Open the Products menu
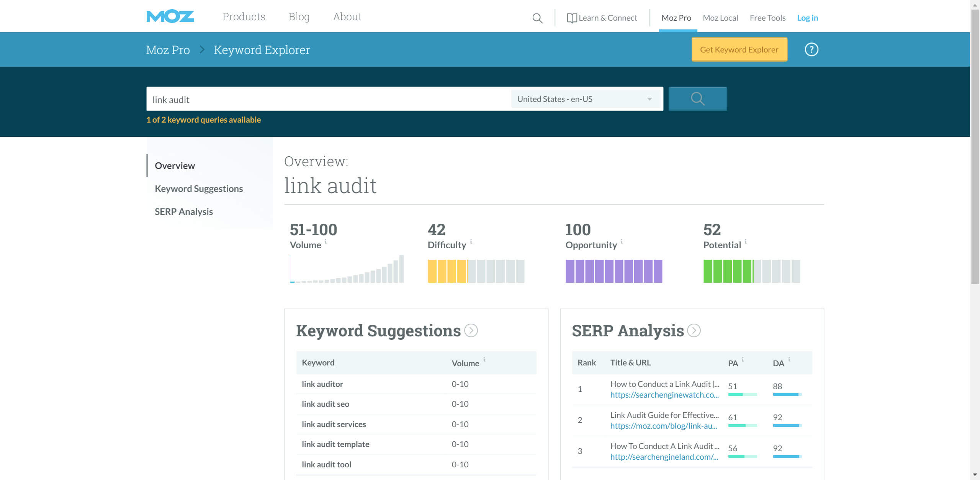This screenshot has width=980, height=480. click(x=244, y=16)
